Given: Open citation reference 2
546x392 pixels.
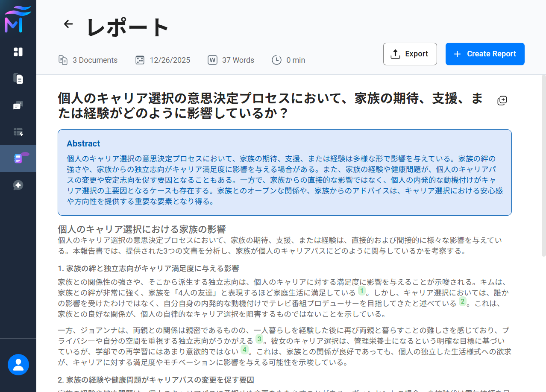Looking at the screenshot, I should [x=462, y=301].
